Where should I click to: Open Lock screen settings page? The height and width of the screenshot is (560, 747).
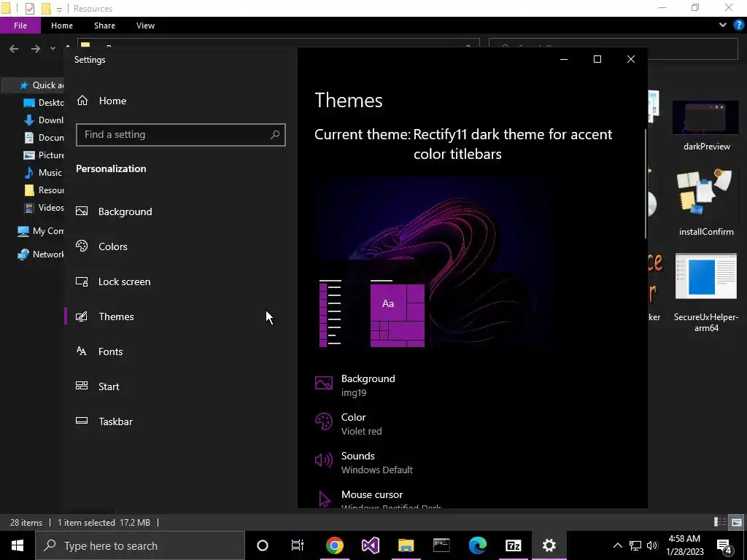113,281
